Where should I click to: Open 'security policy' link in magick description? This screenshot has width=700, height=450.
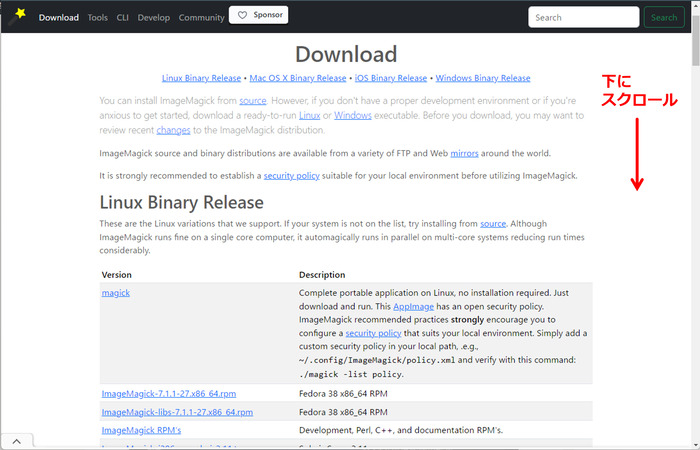(373, 333)
